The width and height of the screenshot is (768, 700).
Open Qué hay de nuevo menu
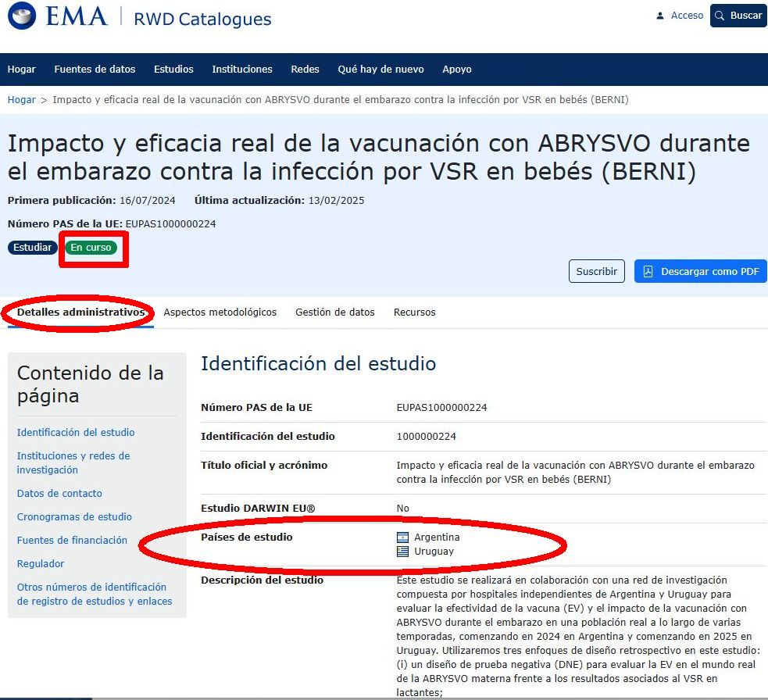coord(380,69)
